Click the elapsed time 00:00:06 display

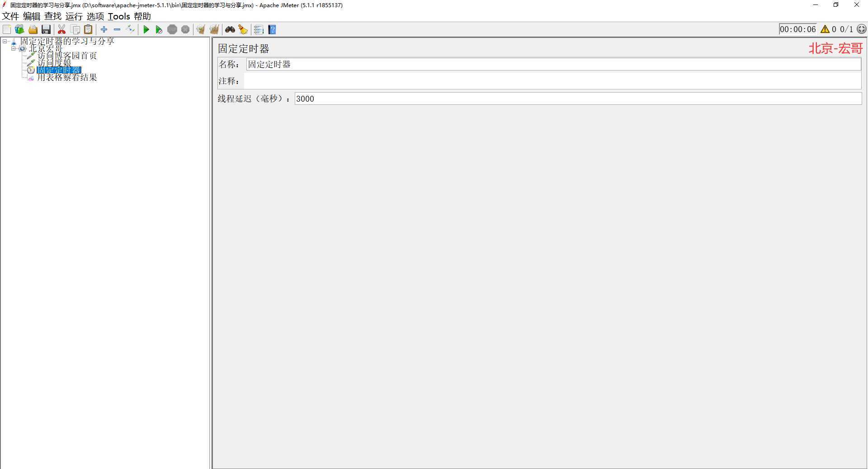[x=798, y=29]
